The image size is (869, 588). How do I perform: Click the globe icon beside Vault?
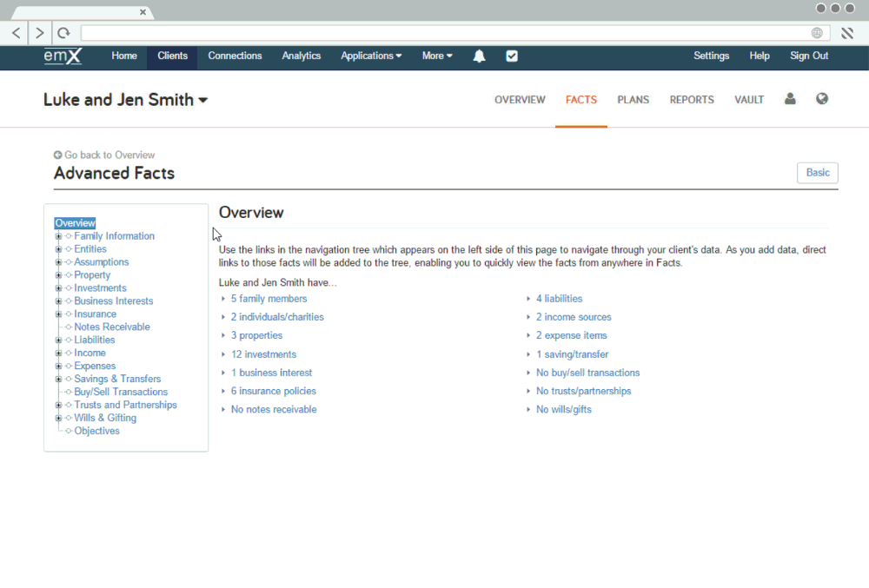822,99
